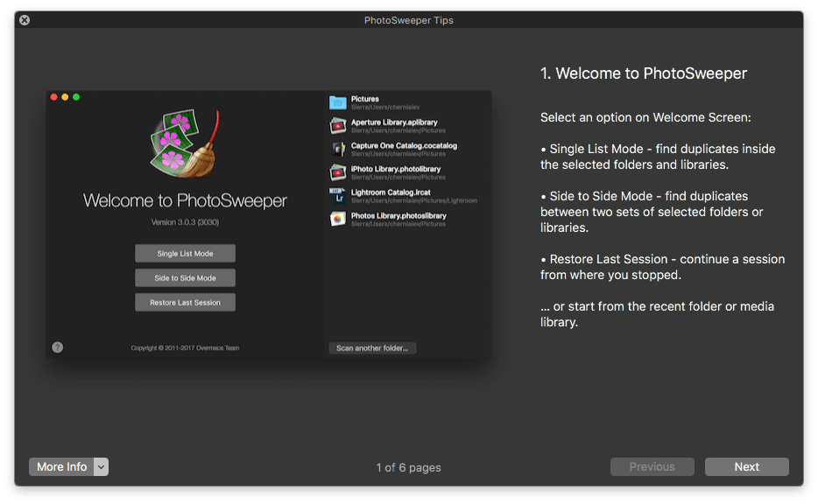818x504 pixels.
Task: Open the help question mark icon
Action: click(58, 347)
